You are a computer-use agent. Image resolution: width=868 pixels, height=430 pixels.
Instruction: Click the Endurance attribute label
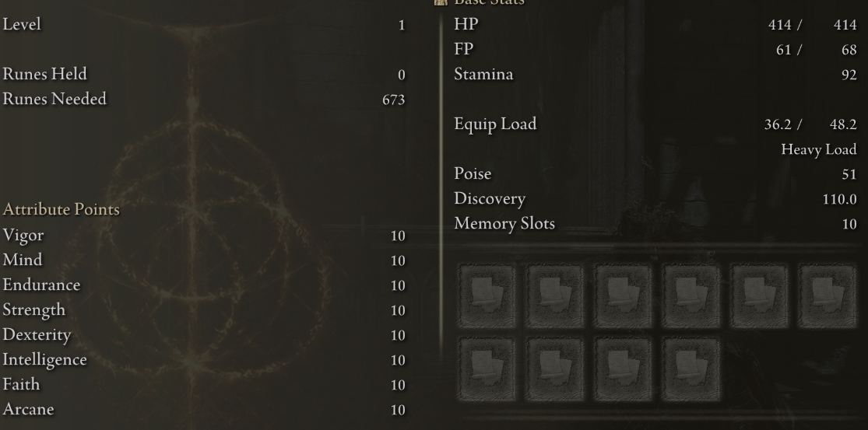41,285
